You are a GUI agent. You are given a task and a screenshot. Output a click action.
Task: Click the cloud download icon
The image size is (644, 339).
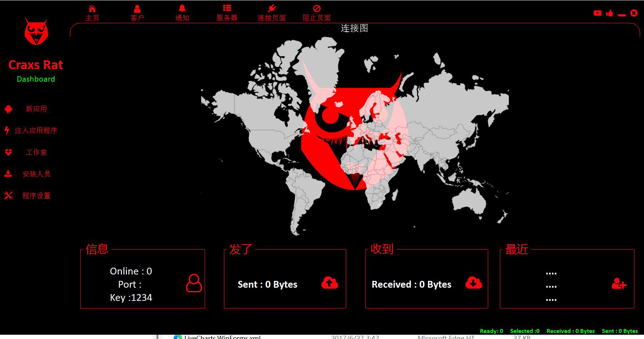tap(474, 283)
